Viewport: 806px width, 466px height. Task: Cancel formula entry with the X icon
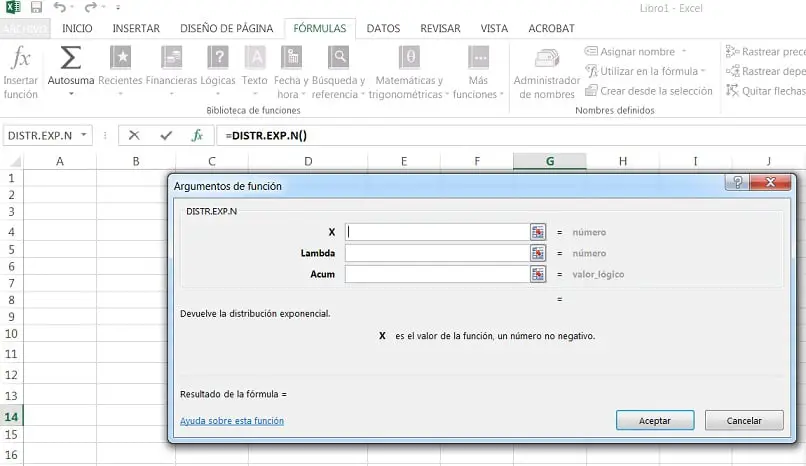[x=134, y=135]
